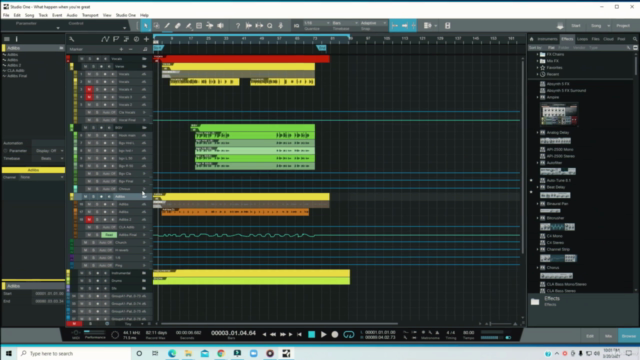Image resolution: width=640 pixels, height=360 pixels.
Task: Open the Channel None dropdown
Action: 42,177
